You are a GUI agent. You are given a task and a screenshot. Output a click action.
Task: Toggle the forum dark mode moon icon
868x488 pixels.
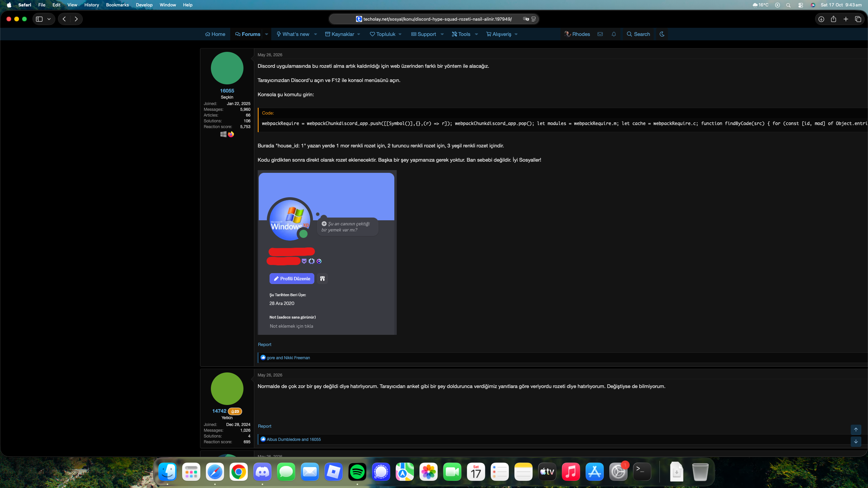662,34
